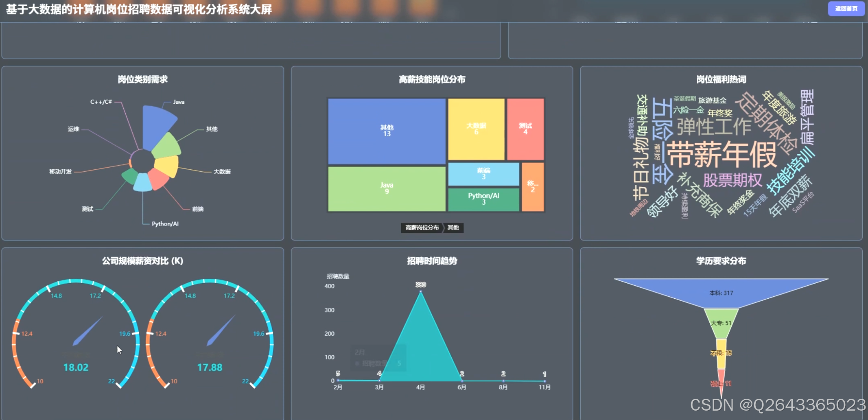This screenshot has height=420, width=868.
Task: Click the Python/AI pie label
Action: point(165,224)
